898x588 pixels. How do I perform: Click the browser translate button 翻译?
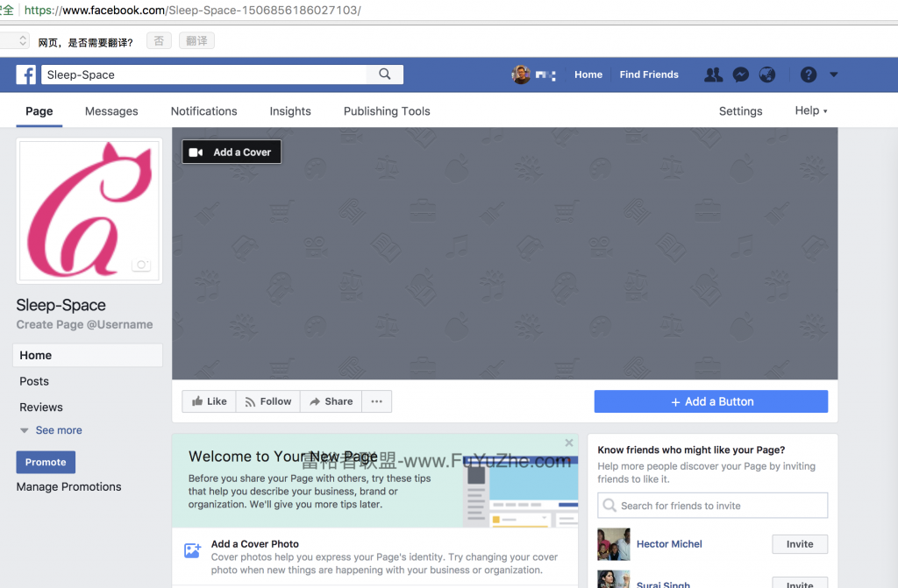[196, 40]
